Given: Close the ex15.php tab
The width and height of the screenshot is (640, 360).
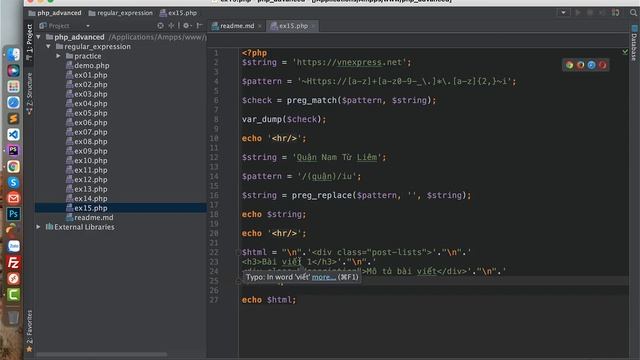Looking at the screenshot, I should pos(313,26).
